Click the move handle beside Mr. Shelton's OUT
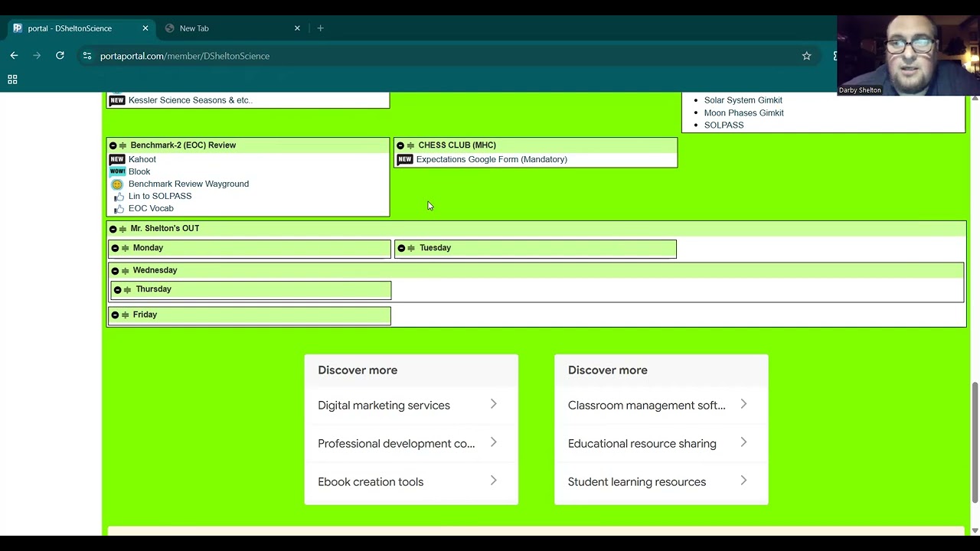The image size is (980, 551). pos(122,229)
